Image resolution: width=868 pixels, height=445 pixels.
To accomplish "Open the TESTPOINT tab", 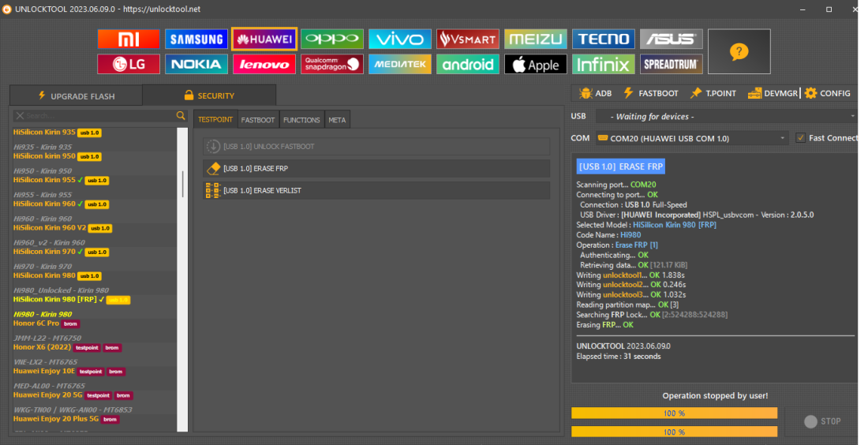I will pyautogui.click(x=215, y=120).
